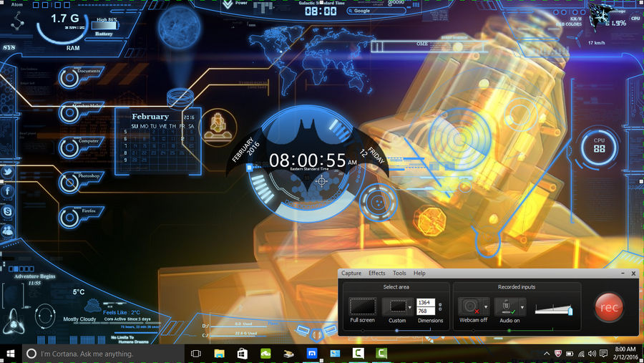
Task: Click the February calendar title
Action: pyautogui.click(x=150, y=117)
